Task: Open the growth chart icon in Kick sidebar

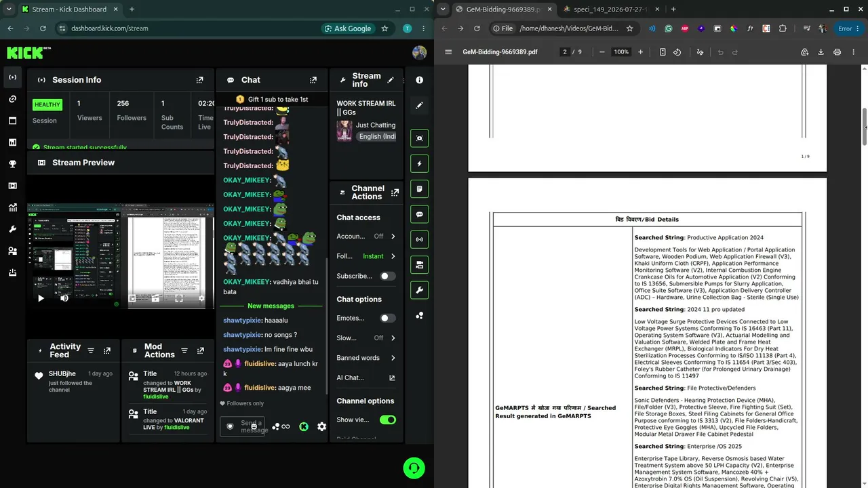Action: coord(12,207)
